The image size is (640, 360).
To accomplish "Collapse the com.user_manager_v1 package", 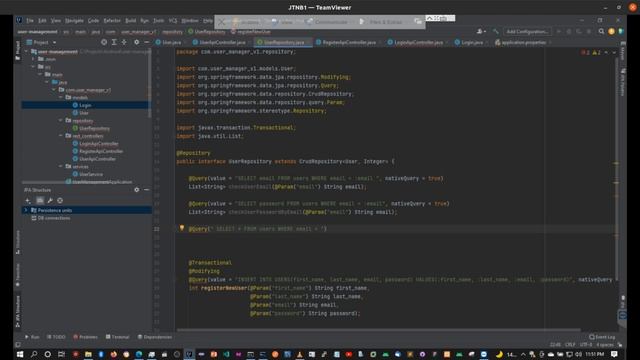I will click(54, 90).
